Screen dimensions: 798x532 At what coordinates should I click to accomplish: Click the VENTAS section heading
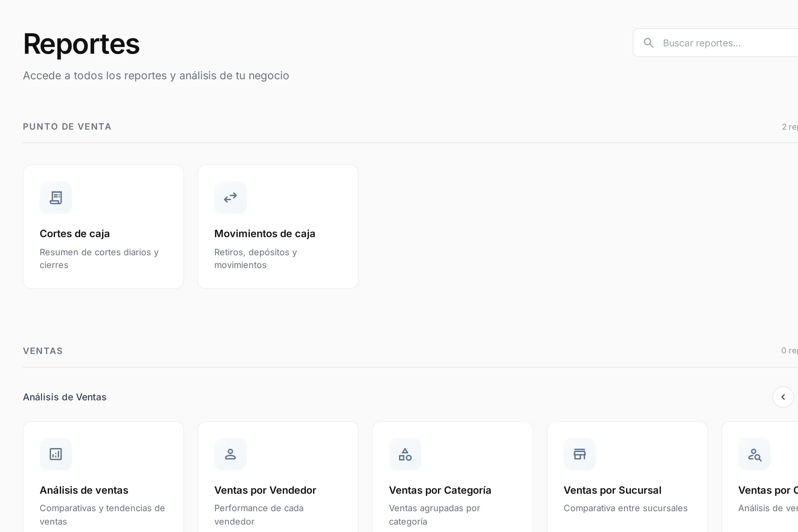43,351
